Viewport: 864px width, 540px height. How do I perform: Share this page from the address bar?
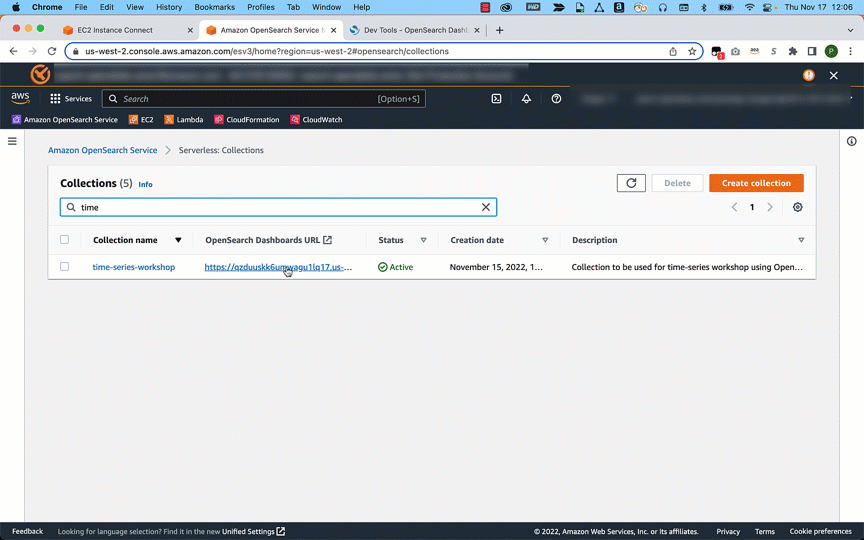point(673,51)
